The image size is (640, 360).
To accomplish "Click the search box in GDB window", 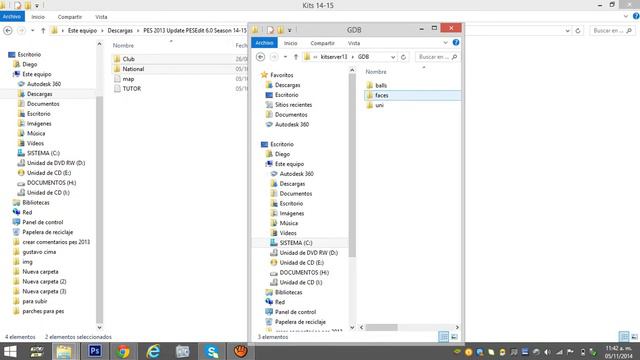I will point(437,57).
